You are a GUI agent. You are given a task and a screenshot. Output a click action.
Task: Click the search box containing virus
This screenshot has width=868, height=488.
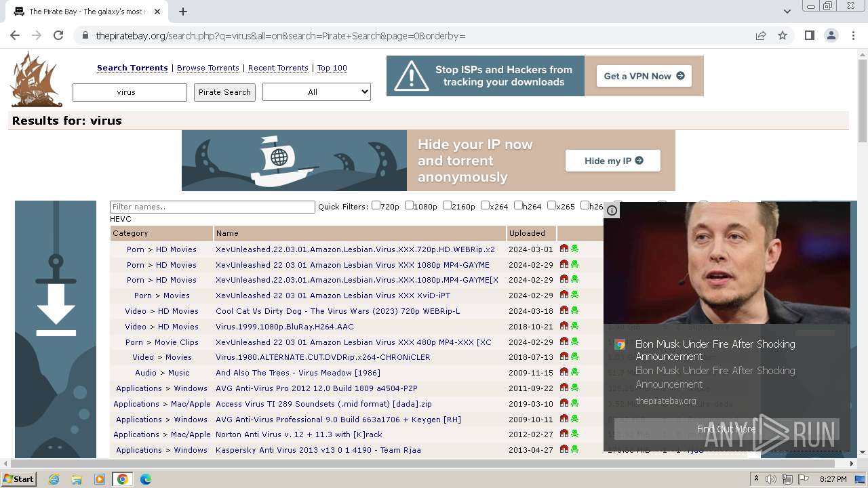(130, 92)
